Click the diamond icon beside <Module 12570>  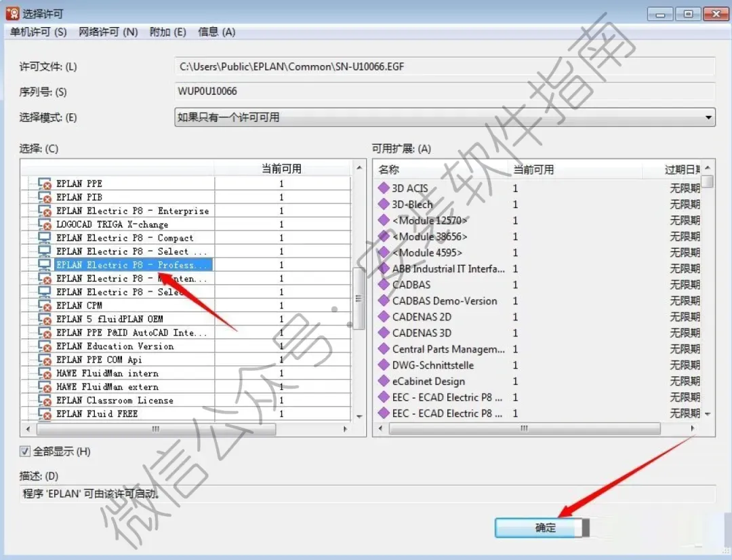(x=384, y=220)
